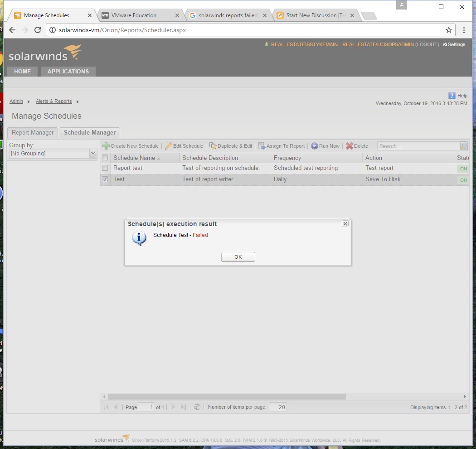This screenshot has height=449, width=476.
Task: Click the Run Now play icon
Action: pos(315,146)
